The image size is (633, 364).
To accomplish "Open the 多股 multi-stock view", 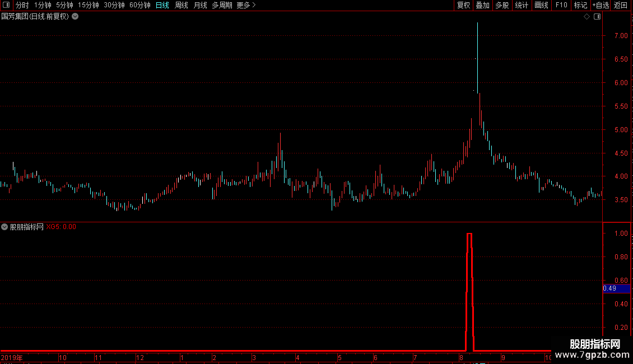I will (x=502, y=5).
